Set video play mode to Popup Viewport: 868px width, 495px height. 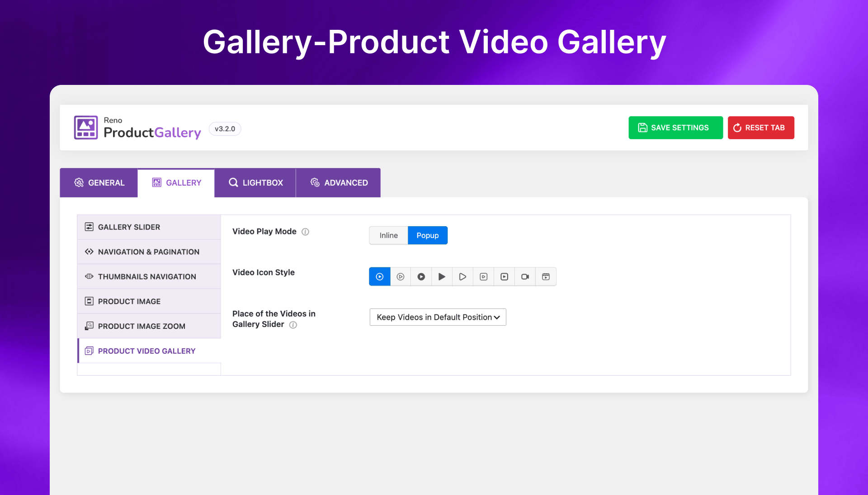[428, 235]
